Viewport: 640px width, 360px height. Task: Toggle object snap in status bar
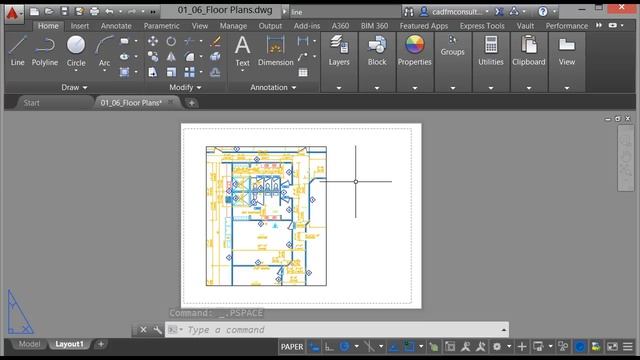409,347
